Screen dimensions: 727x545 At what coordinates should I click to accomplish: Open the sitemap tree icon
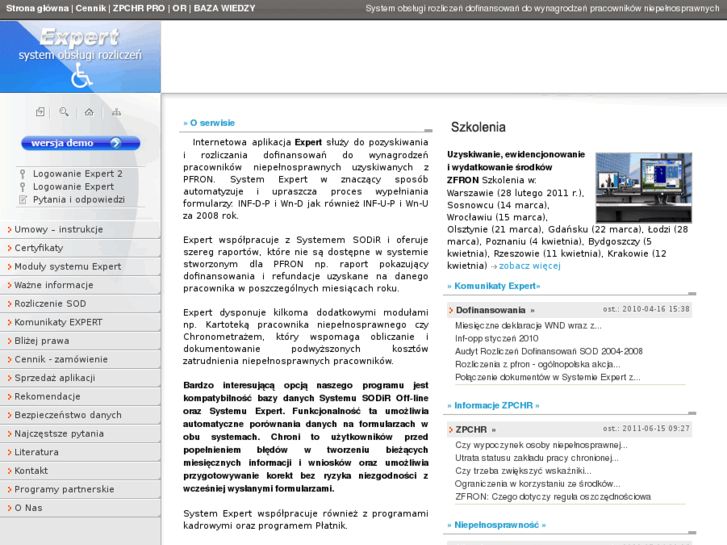click(x=116, y=112)
